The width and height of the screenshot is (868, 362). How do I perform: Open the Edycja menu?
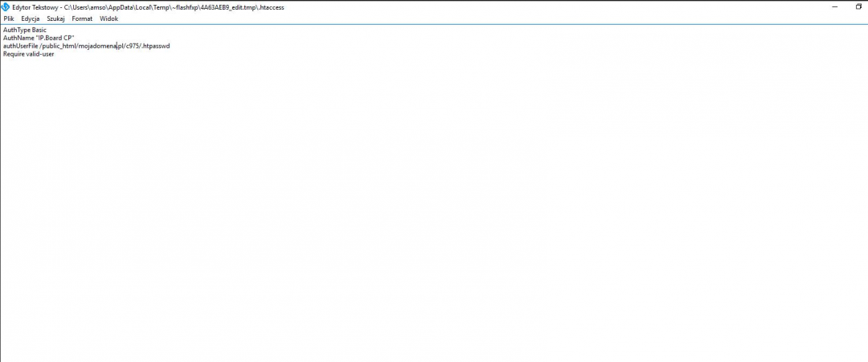31,19
